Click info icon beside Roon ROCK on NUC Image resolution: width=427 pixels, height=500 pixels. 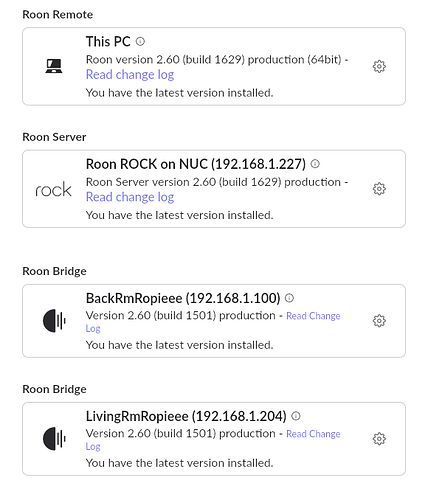coord(315,164)
